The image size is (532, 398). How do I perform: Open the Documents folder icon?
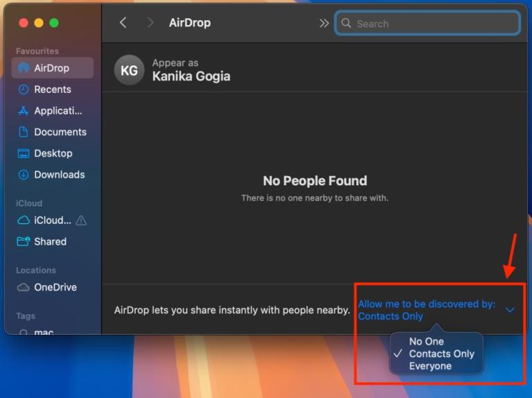pyautogui.click(x=23, y=132)
